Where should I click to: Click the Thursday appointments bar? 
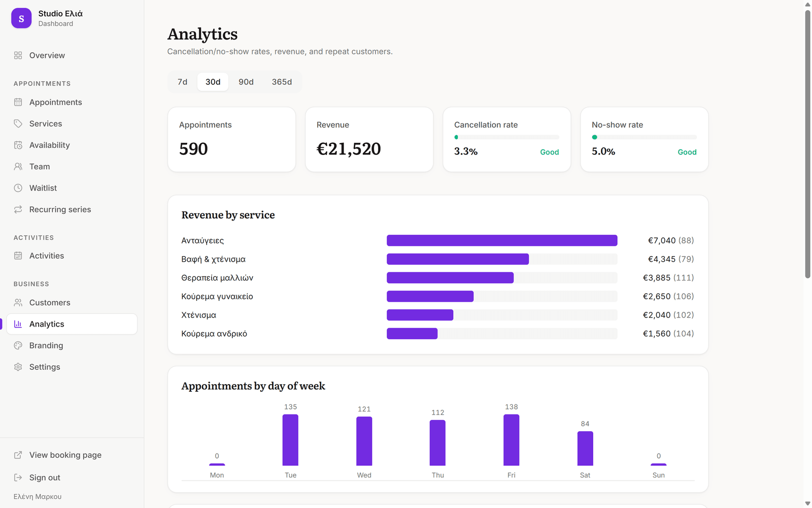[x=437, y=443]
